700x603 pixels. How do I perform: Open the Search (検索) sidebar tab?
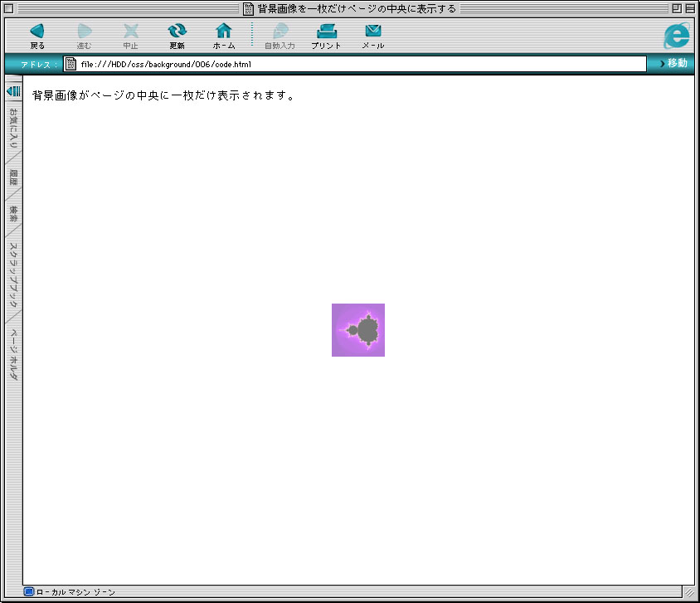(13, 214)
